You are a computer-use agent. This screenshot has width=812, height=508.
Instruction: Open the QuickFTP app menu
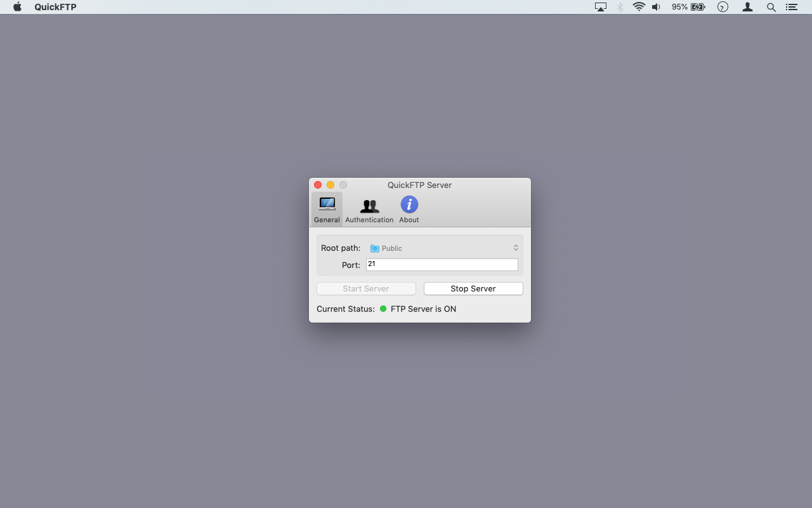[55, 7]
